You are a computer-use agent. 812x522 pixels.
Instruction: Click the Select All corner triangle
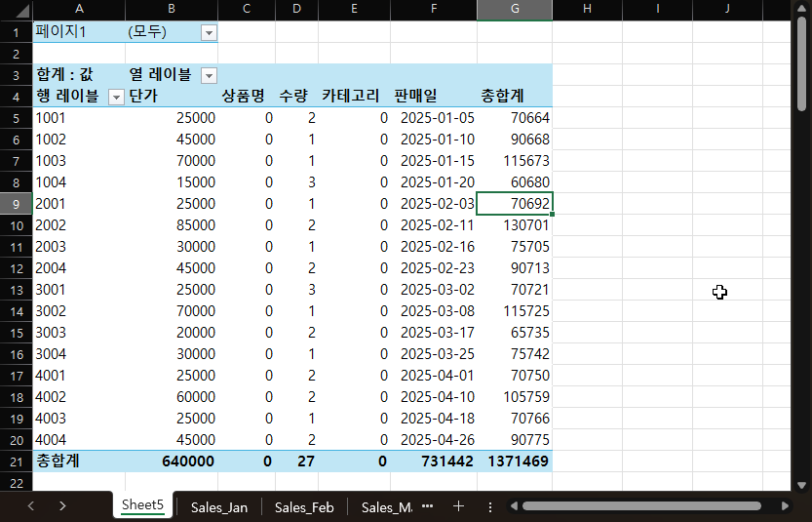[x=22, y=11]
